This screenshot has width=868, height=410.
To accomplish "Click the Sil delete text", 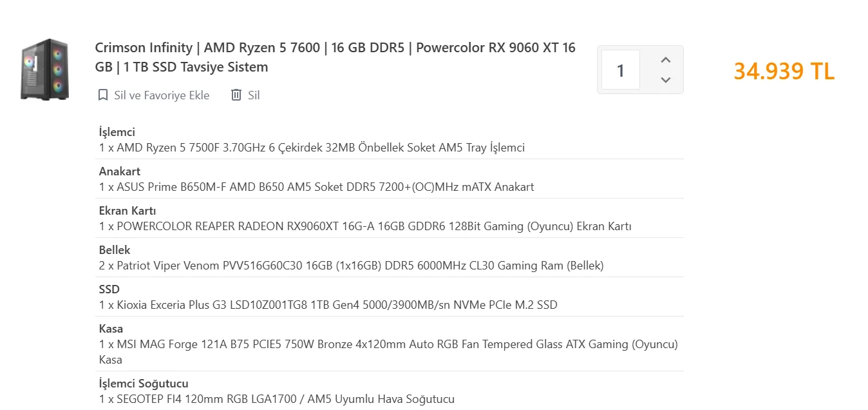I will 254,95.
